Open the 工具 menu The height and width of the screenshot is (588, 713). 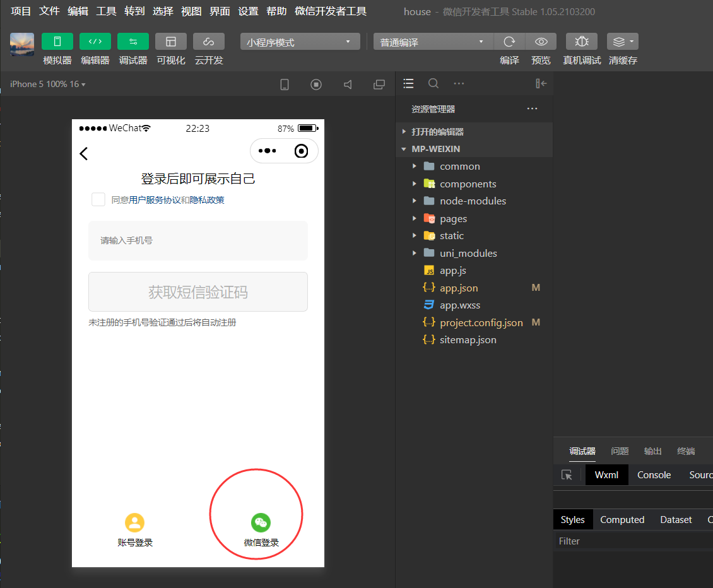[106, 11]
